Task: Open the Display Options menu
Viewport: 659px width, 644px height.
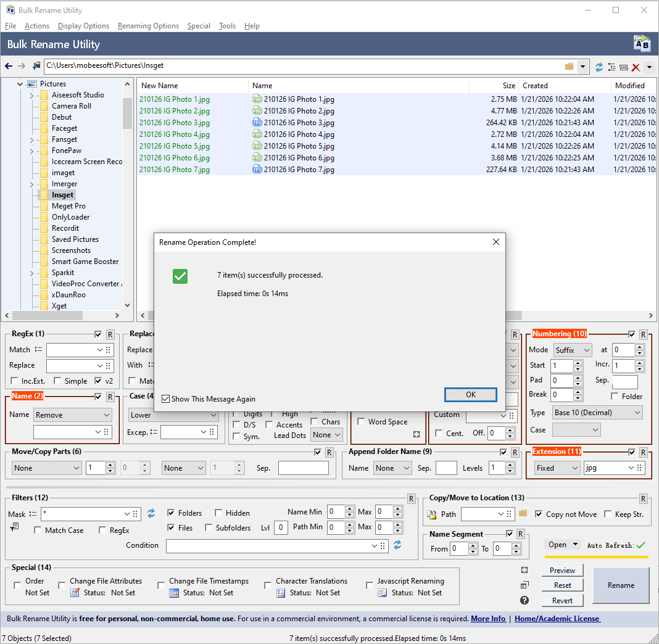Action: click(x=83, y=26)
